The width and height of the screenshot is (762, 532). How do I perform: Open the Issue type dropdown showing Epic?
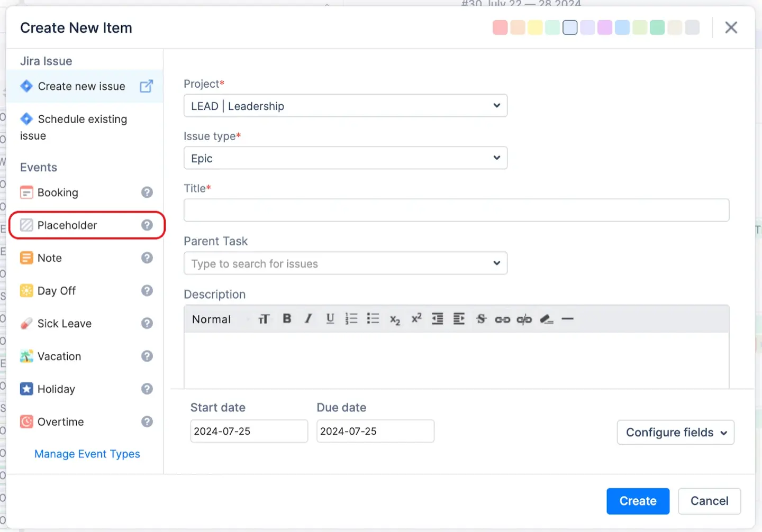click(345, 158)
